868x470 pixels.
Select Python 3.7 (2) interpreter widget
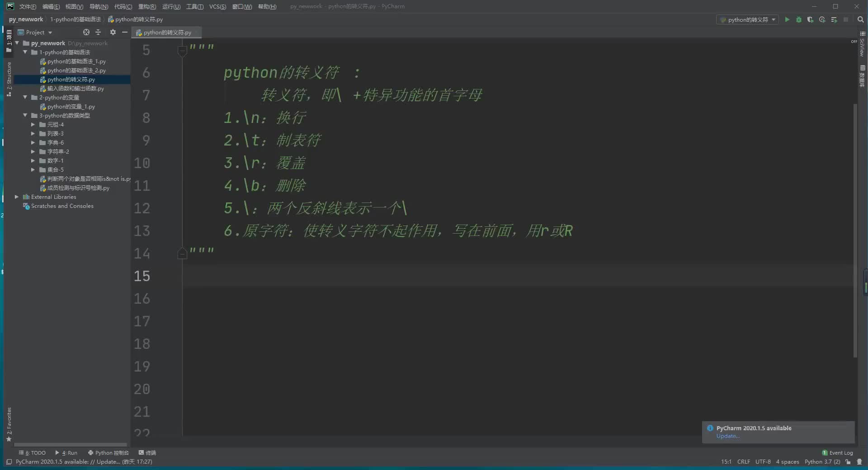(822, 461)
